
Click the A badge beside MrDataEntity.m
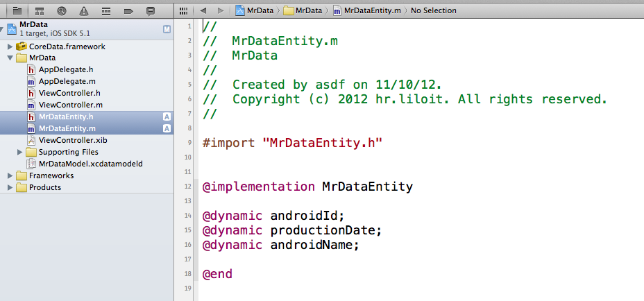tap(167, 128)
